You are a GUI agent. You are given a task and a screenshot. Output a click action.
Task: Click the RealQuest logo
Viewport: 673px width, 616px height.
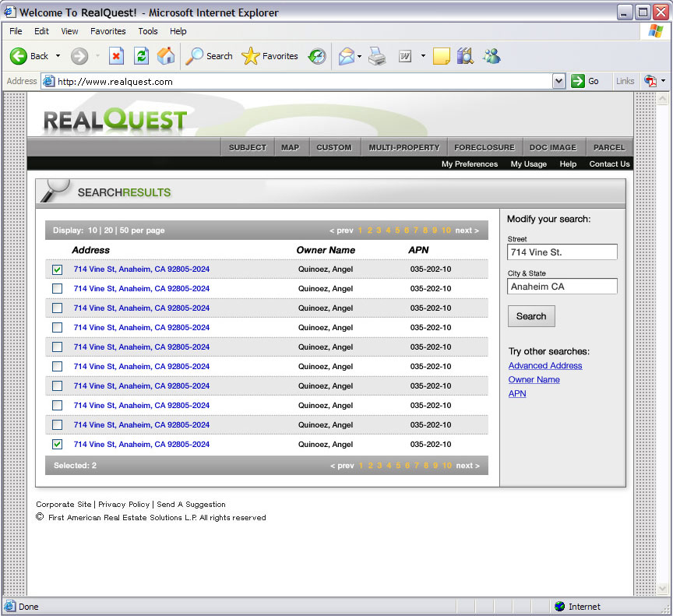coord(115,120)
